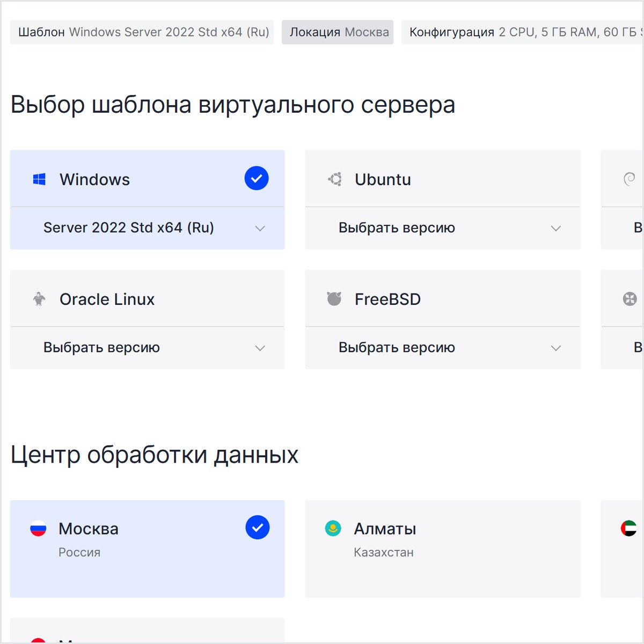
Task: Open FreeBSD version dropdown
Action: (443, 348)
